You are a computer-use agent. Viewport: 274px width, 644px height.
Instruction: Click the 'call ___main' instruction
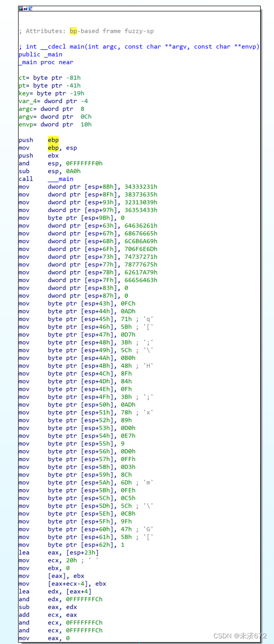[x=46, y=179]
